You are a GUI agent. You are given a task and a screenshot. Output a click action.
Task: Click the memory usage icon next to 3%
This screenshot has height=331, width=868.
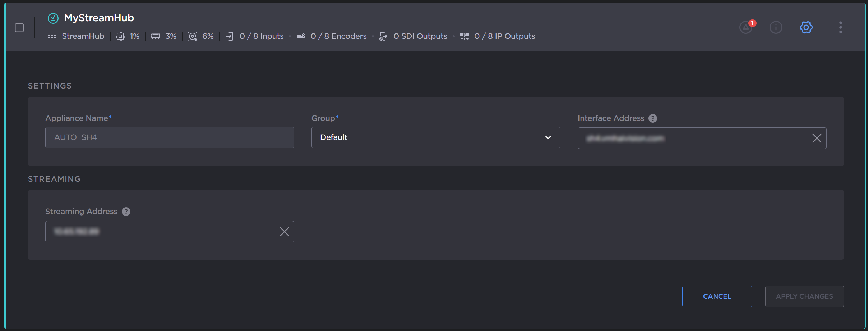[x=156, y=36]
